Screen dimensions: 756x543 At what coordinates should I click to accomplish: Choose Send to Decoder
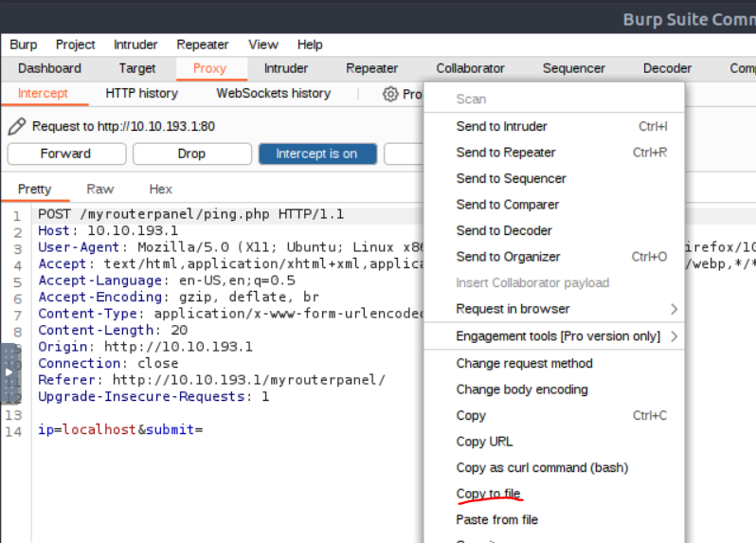click(554, 230)
